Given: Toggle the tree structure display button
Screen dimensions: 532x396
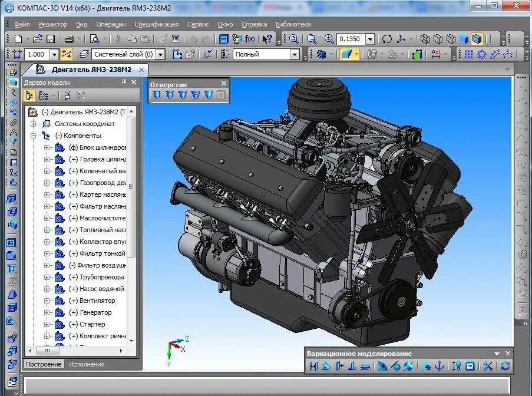Looking at the screenshot, I should [x=29, y=95].
